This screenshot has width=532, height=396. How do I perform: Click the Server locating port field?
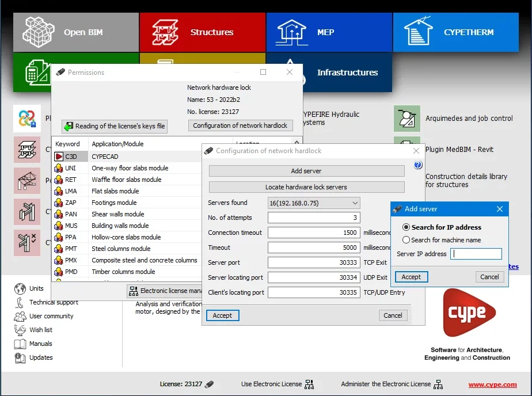(314, 277)
